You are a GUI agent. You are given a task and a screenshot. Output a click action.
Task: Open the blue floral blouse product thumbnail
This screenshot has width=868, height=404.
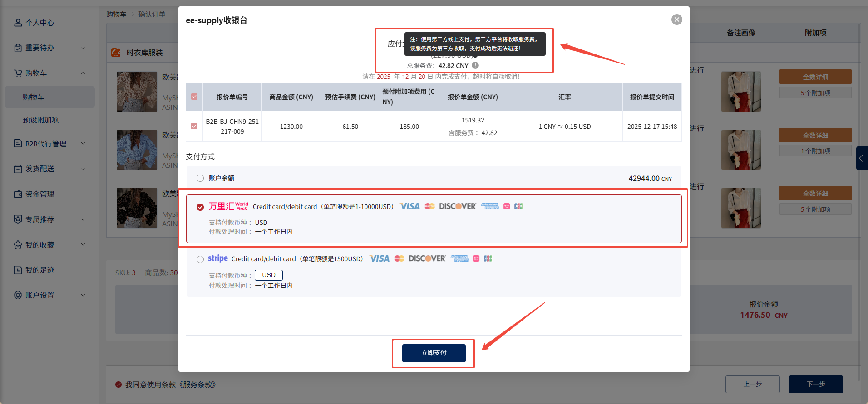[137, 150]
